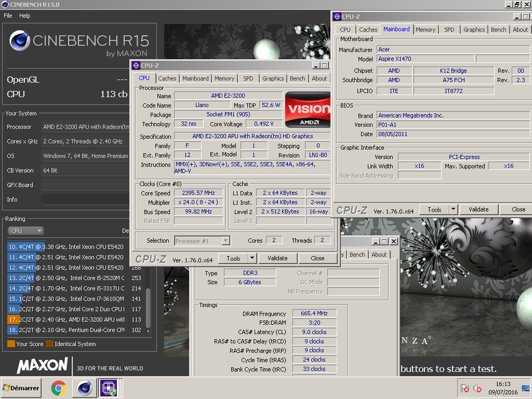Open Cinebench Help menu
The width and height of the screenshot is (532, 399).
(25, 16)
